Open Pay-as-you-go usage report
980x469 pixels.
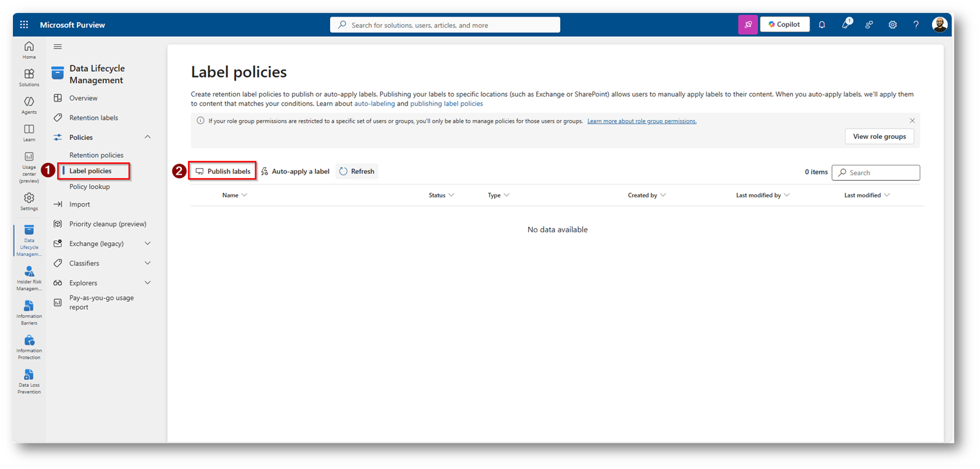(x=102, y=302)
